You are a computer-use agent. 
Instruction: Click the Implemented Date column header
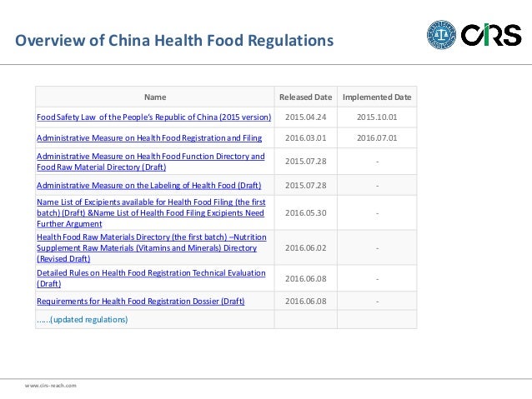(377, 97)
